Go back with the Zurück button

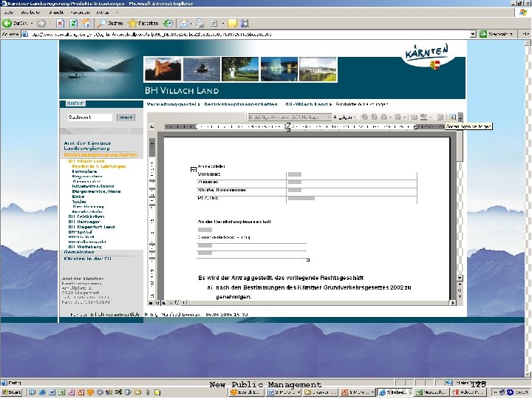(x=16, y=24)
